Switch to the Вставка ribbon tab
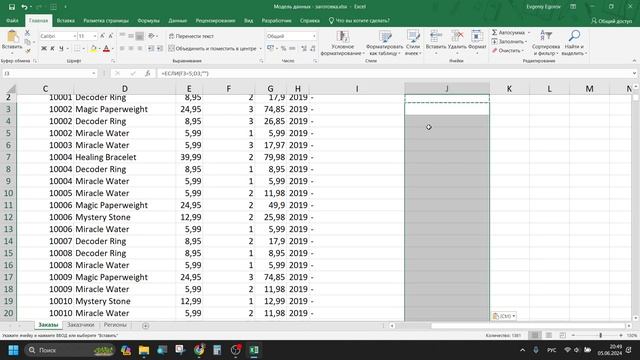640x360 pixels. click(x=65, y=20)
